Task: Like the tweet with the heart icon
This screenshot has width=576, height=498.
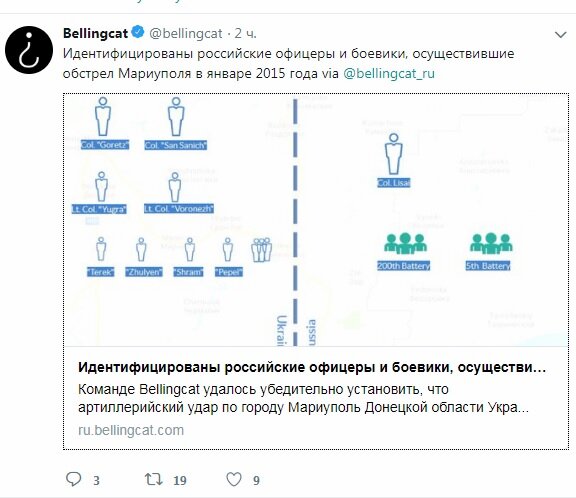Action: pos(234,479)
